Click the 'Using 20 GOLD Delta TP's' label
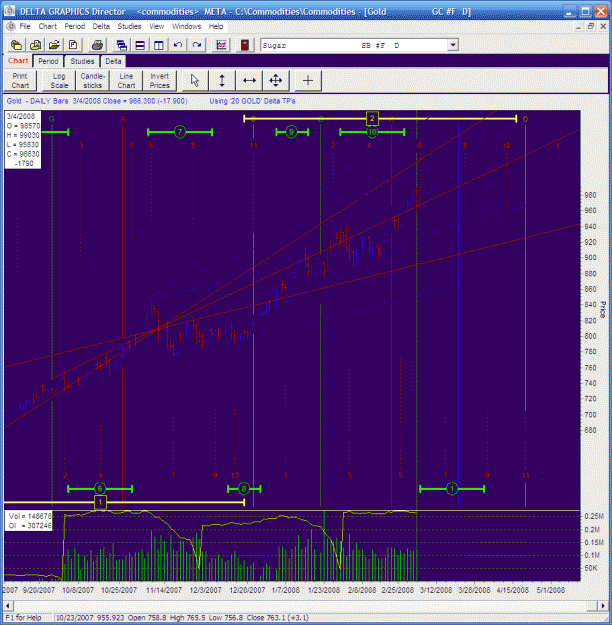 252,101
